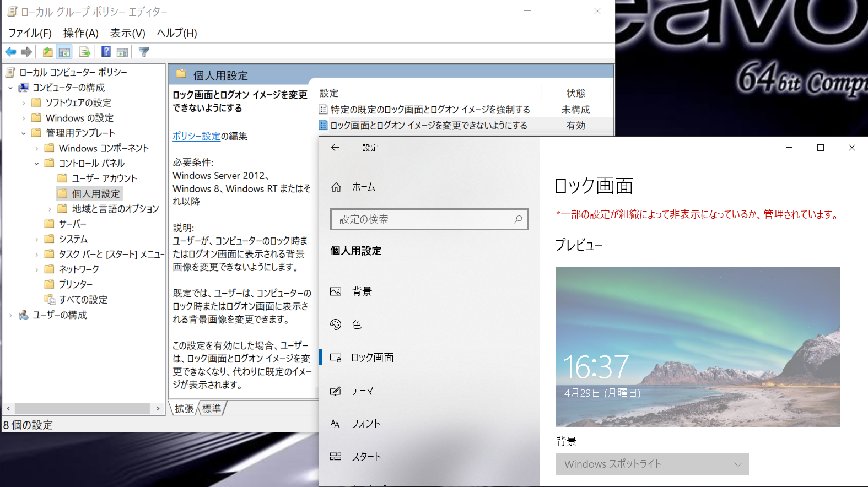Screen dimensions: 868x487
Task: Expand the Windows コンポーネント node
Action: (37, 148)
